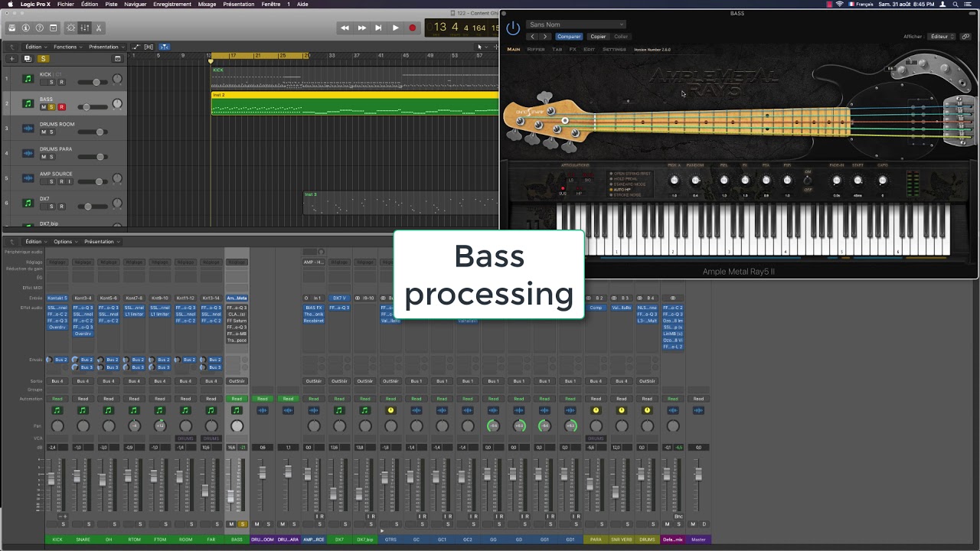Click the KICK track instrument icon

coord(28,78)
